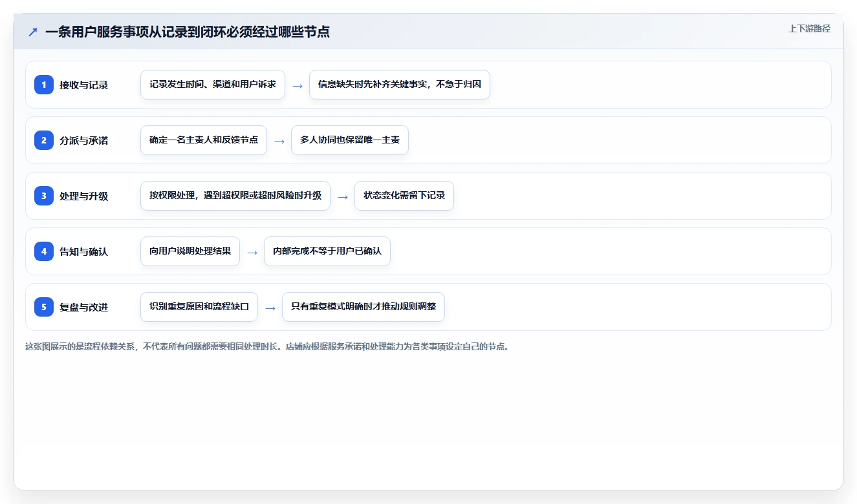
Task: Click the step number 5 badge
Action: click(44, 307)
